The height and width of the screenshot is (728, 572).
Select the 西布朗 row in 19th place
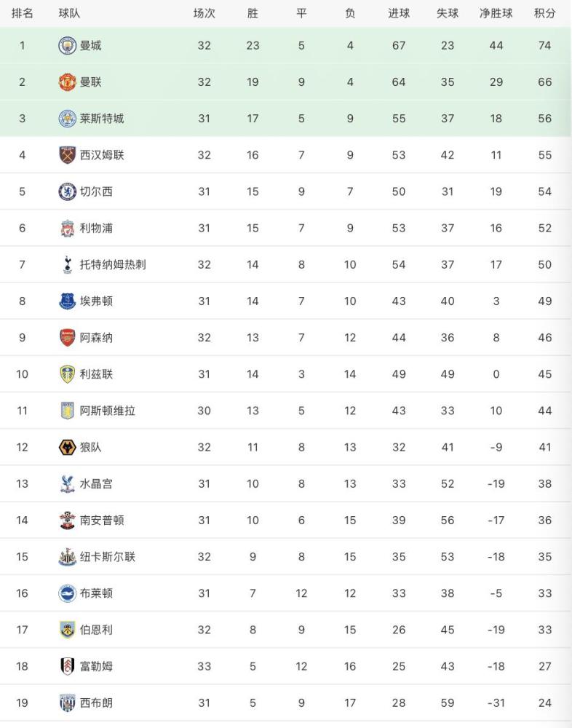coord(286,703)
